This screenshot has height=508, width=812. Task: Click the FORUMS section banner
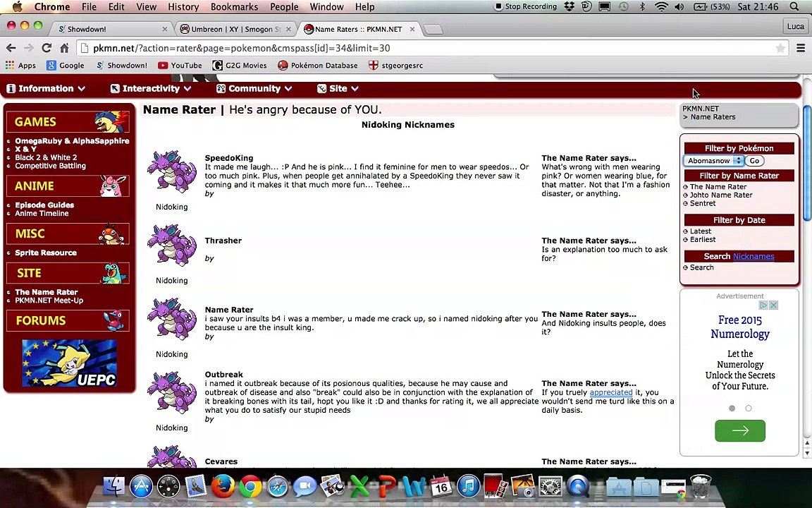(68, 321)
